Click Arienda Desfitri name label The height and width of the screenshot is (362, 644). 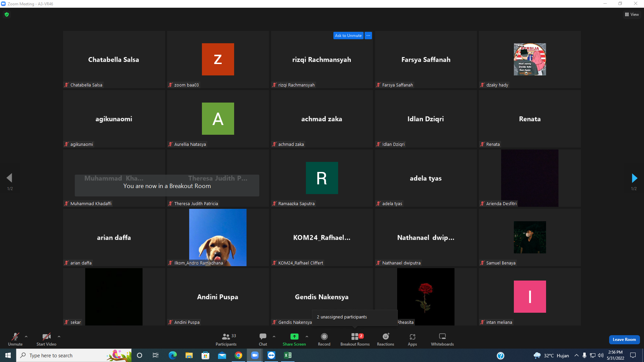click(501, 204)
